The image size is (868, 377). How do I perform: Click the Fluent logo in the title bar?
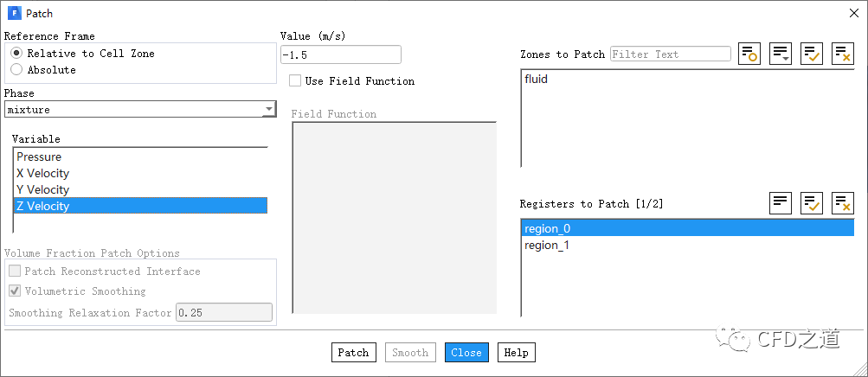tap(14, 14)
